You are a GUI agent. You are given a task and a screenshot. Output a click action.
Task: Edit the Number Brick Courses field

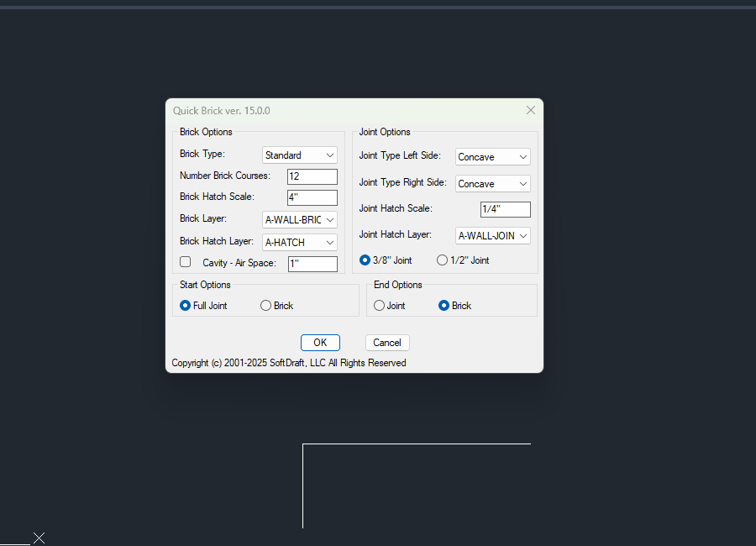coord(312,176)
